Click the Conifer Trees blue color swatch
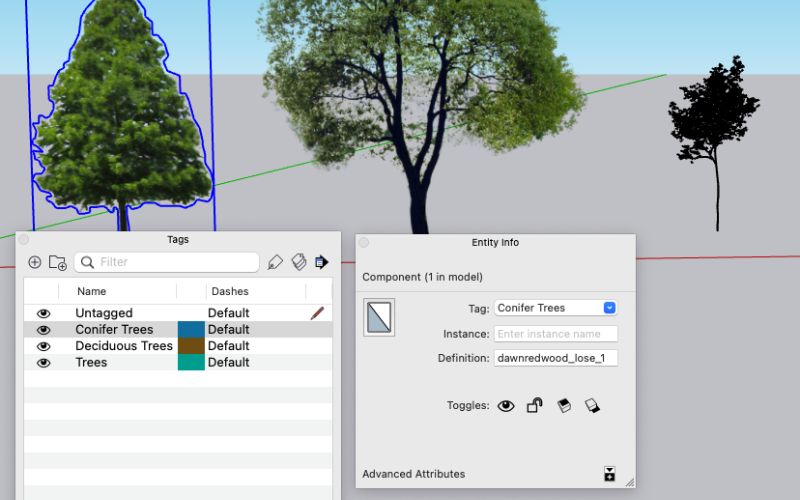The height and width of the screenshot is (500, 800). [191, 330]
